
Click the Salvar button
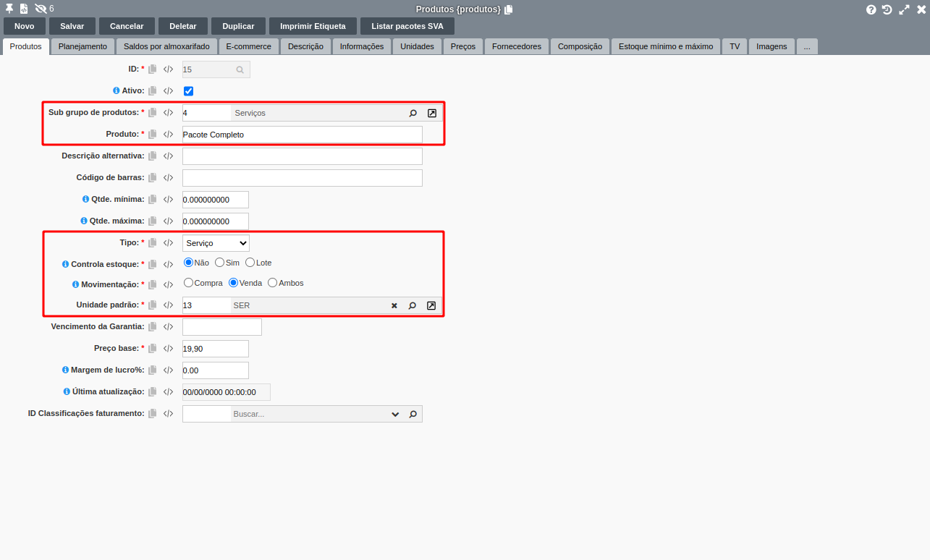[x=72, y=26]
